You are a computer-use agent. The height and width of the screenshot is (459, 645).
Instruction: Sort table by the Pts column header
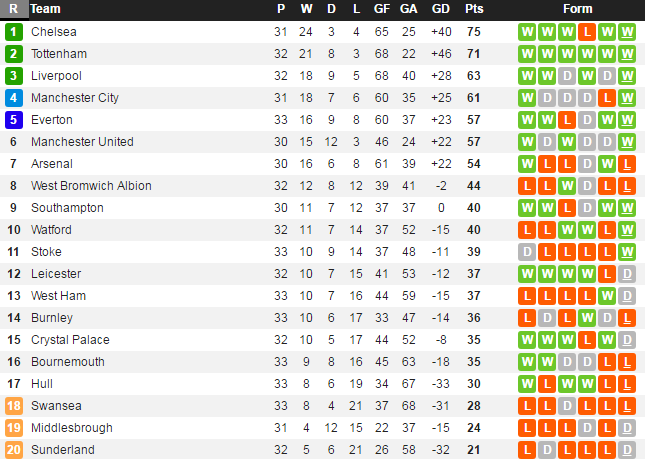click(474, 9)
